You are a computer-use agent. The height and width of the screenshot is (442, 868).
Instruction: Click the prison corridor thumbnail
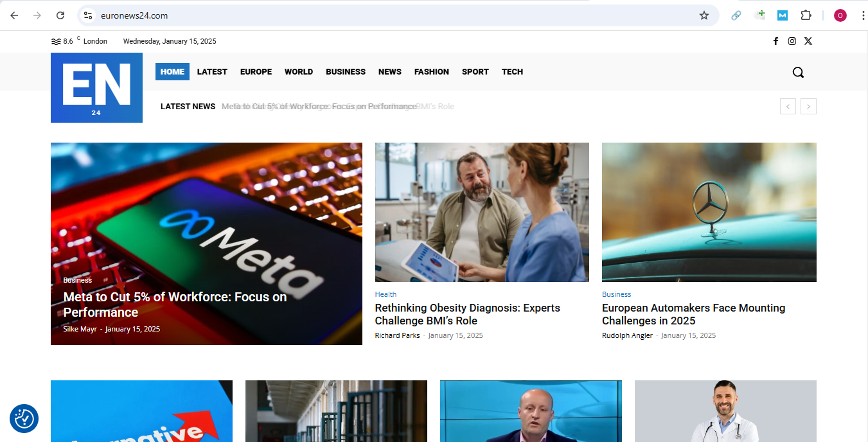336,411
